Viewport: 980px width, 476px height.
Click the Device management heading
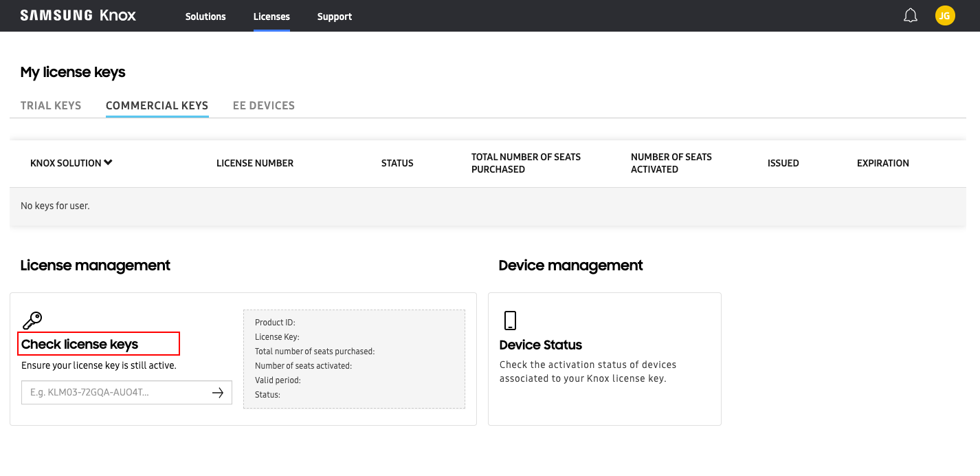(571, 265)
